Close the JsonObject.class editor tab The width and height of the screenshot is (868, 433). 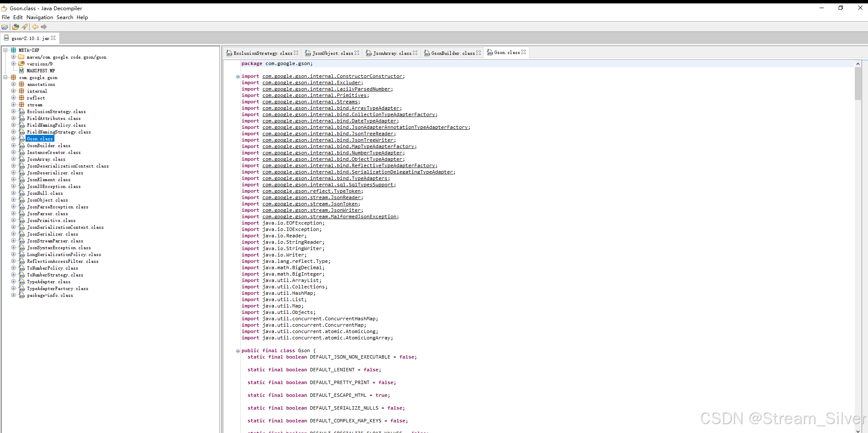point(357,53)
